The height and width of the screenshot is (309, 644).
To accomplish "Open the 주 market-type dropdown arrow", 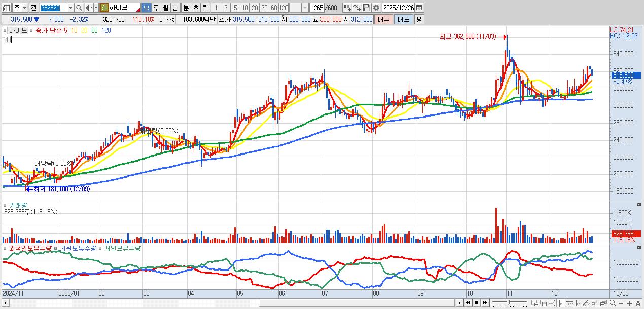I will [x=24, y=8].
